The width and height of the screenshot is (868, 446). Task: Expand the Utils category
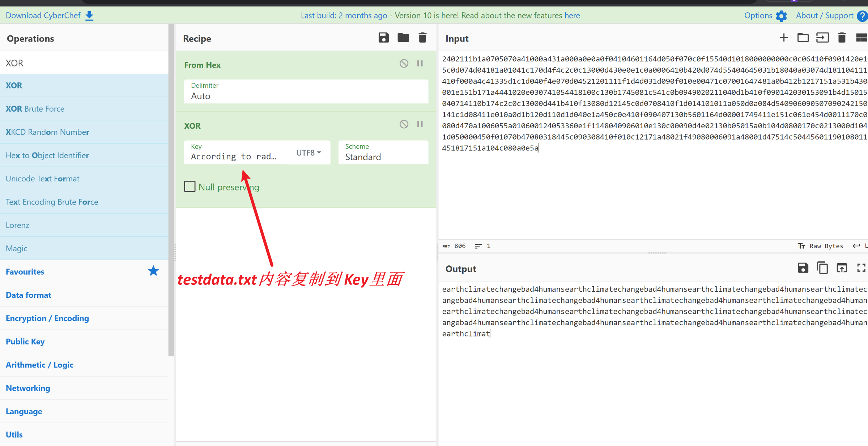[84, 434]
